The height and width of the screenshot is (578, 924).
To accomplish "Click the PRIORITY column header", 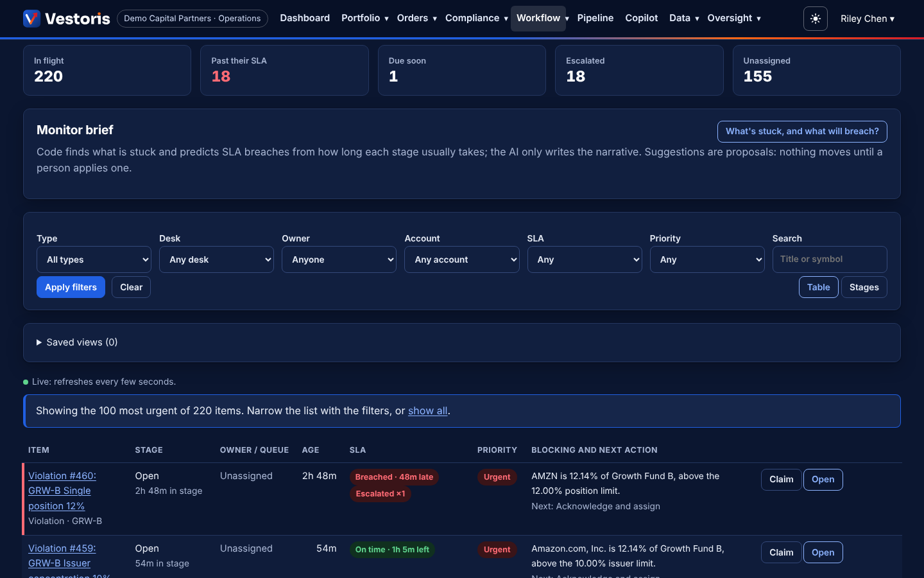I will point(497,450).
